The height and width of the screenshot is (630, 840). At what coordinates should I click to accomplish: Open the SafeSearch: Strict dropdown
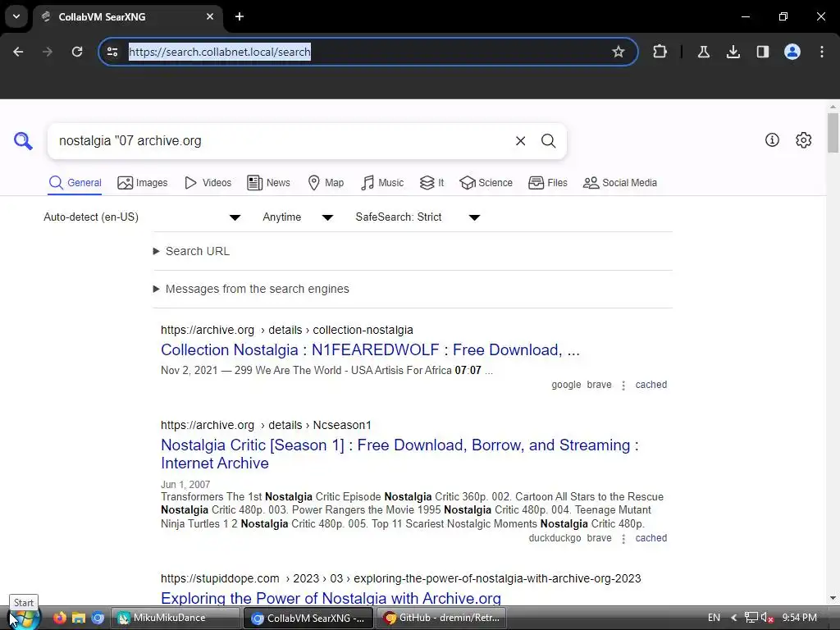(x=418, y=217)
